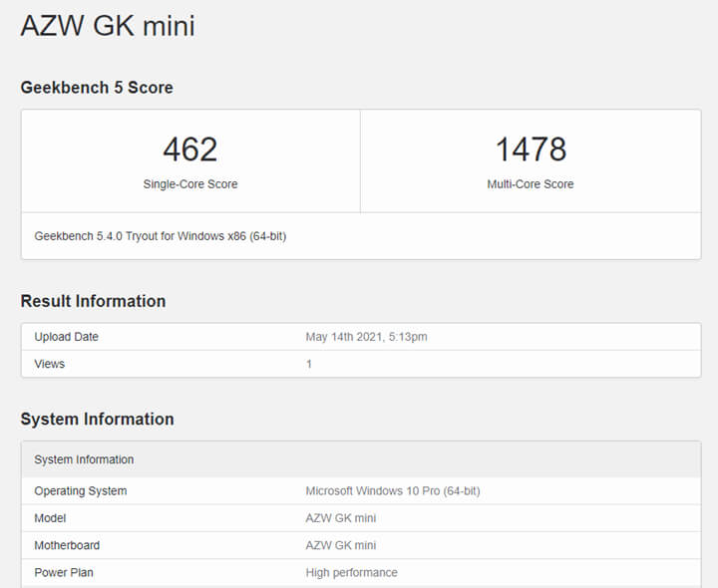
Task: Select Microsoft Windows 10 Pro (64-bit) value
Action: click(x=393, y=491)
